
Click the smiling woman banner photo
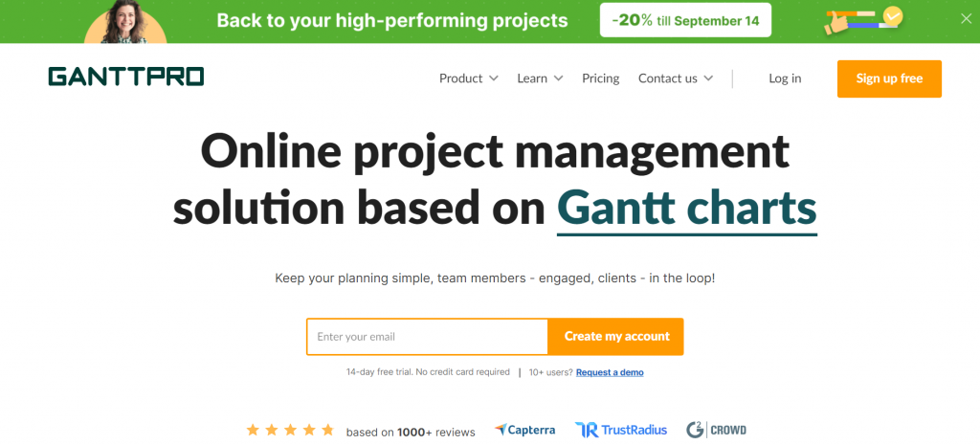(125, 22)
